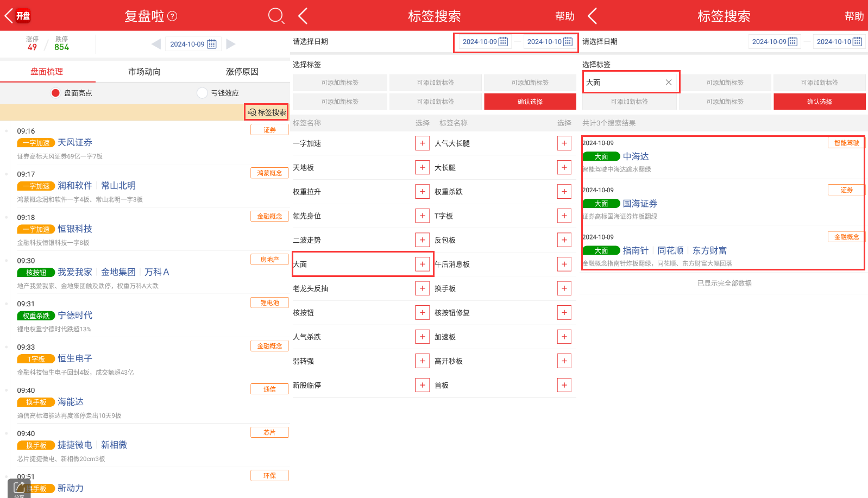868x498 pixels.
Task: Click first 可添加新标签 slot in middle panel
Action: click(340, 83)
